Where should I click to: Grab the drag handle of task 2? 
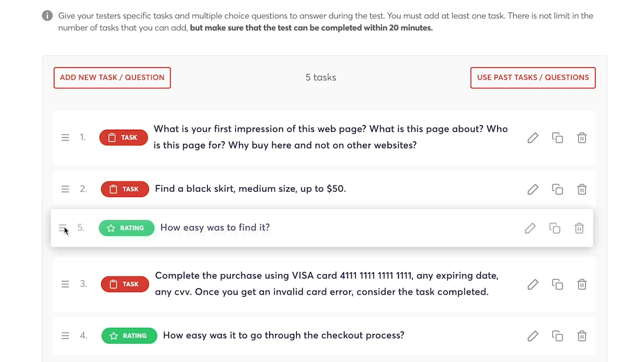point(65,189)
